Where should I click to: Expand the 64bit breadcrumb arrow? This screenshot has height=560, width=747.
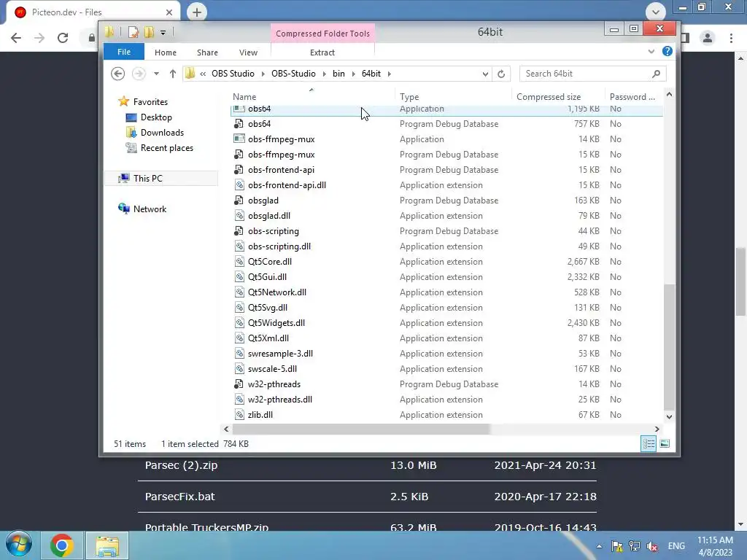390,74
